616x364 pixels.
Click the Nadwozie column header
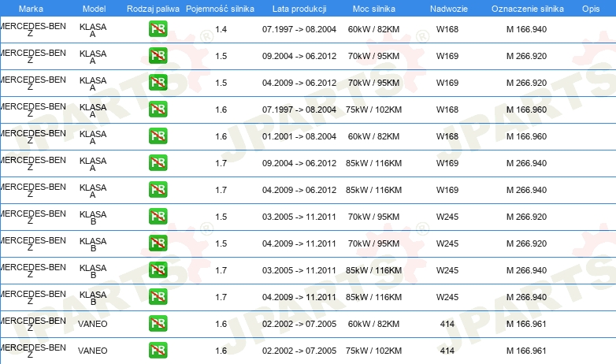pos(449,9)
